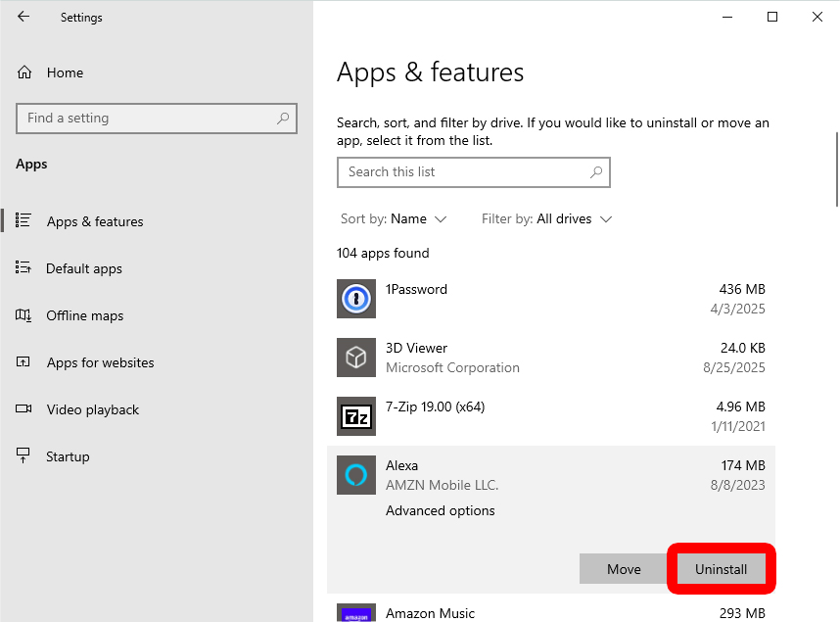Uninstall the Alexa app
840x622 pixels.
[721, 568]
